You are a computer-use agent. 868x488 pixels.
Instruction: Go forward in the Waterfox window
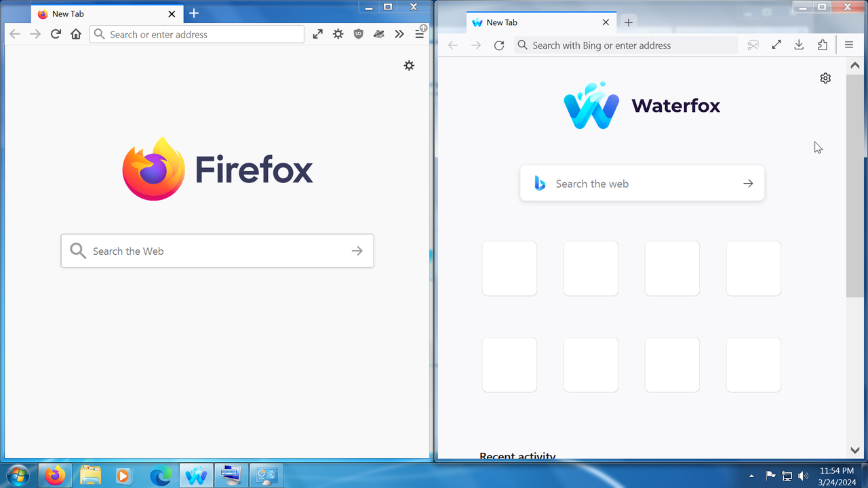tap(476, 45)
